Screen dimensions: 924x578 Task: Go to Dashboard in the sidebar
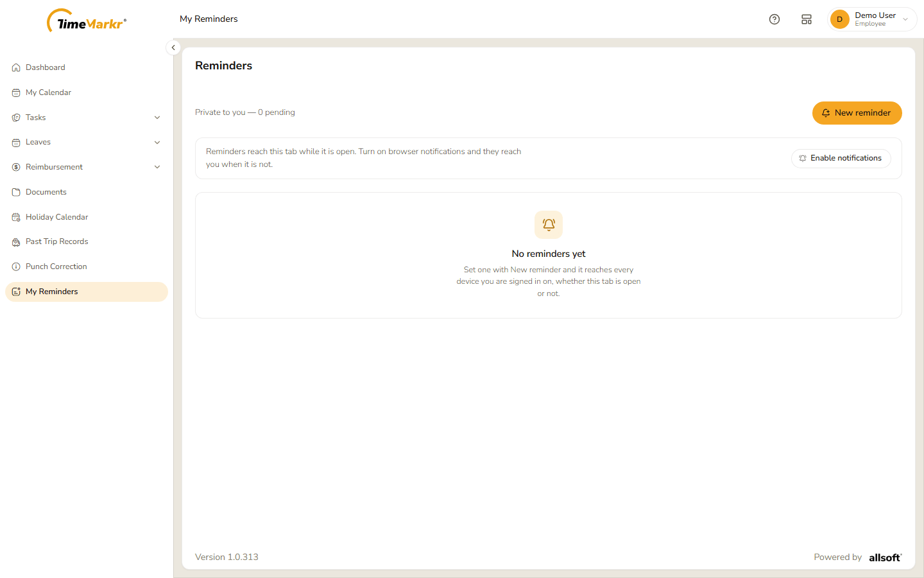[x=87, y=67]
